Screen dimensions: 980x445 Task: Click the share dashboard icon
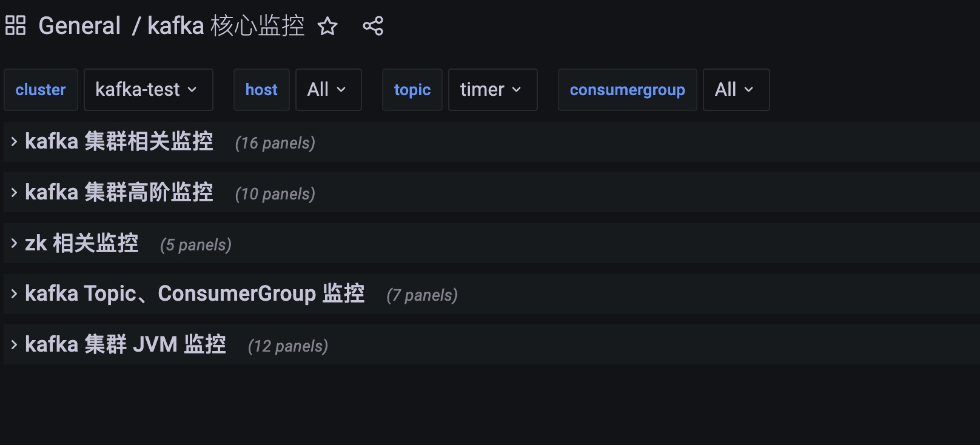click(373, 26)
